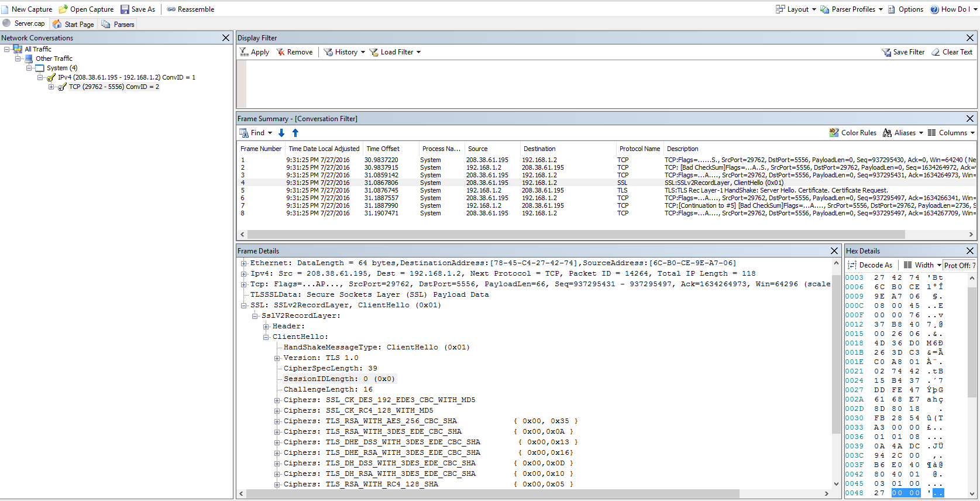Open the How Do I help menu

954,9
